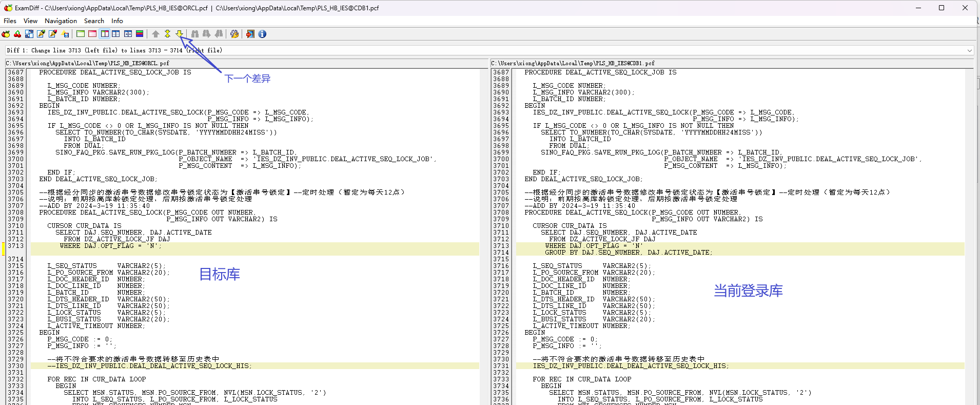
Task: Open the Search menu
Action: point(94,21)
